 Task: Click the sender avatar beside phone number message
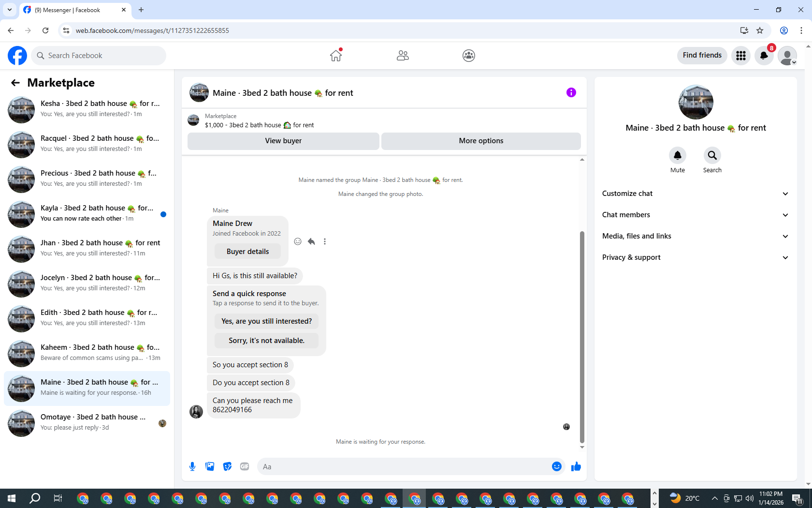click(196, 412)
